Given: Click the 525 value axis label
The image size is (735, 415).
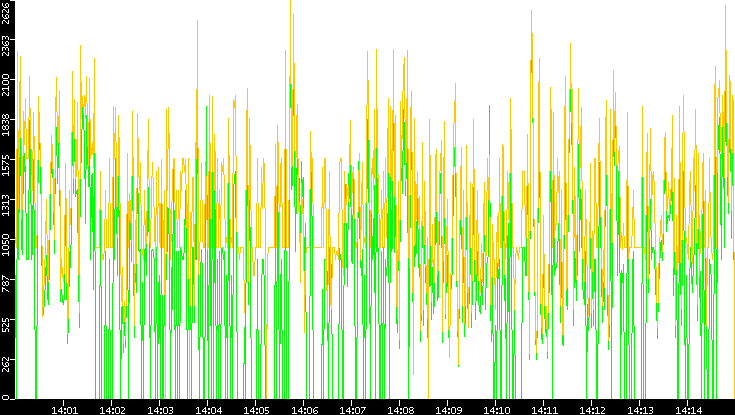Looking at the screenshot, I should click(5, 324).
